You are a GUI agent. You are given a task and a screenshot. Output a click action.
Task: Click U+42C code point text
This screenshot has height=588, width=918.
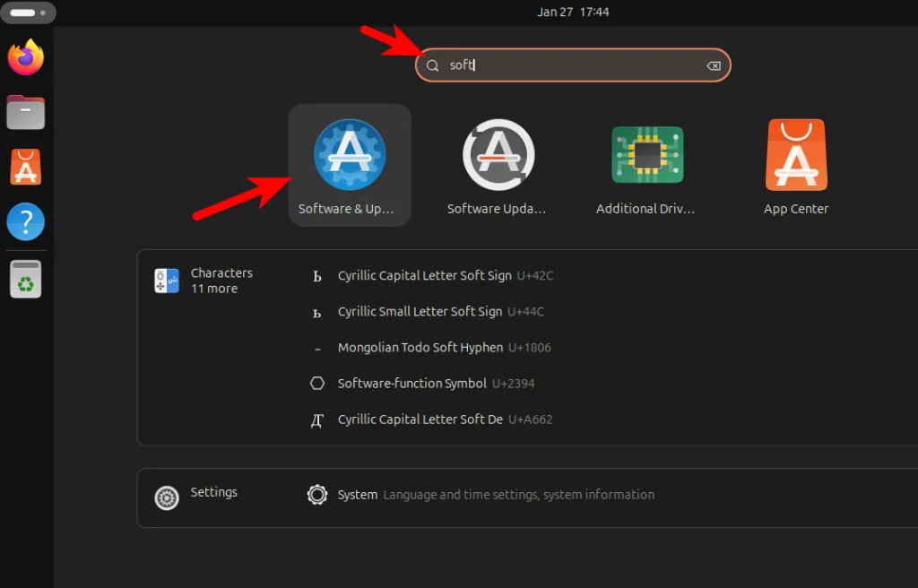point(535,276)
